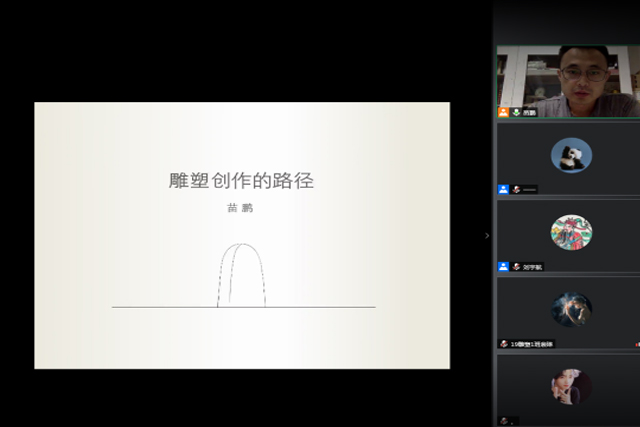Collapse the participant video sidebar chevron

click(487, 236)
